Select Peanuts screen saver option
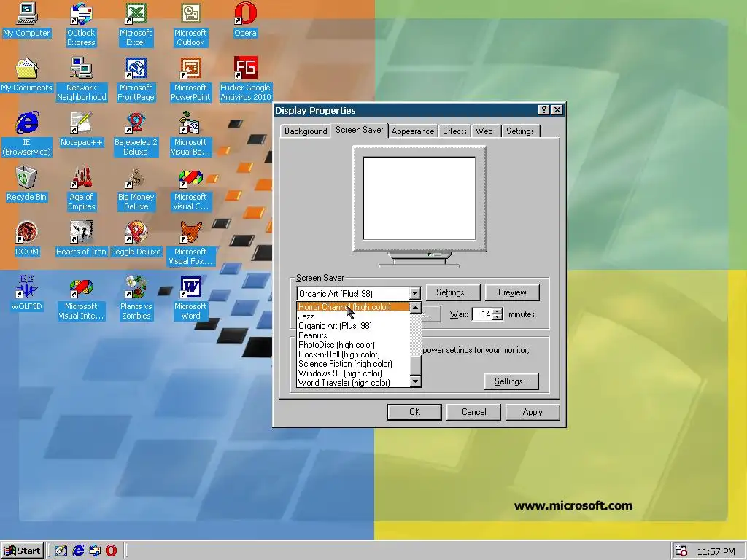The height and width of the screenshot is (560, 747). click(x=353, y=335)
